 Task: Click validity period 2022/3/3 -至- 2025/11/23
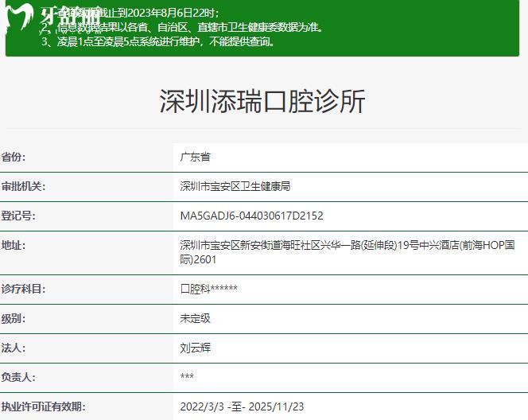point(242,406)
